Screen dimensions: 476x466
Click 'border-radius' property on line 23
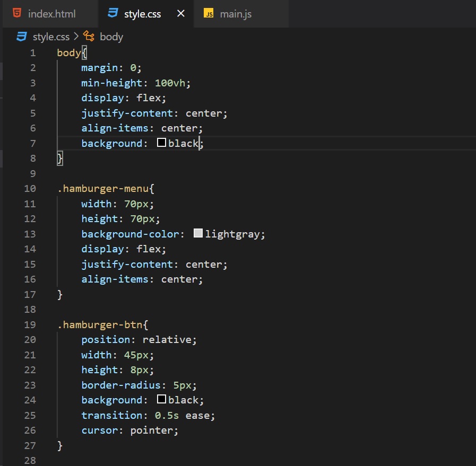pos(121,385)
